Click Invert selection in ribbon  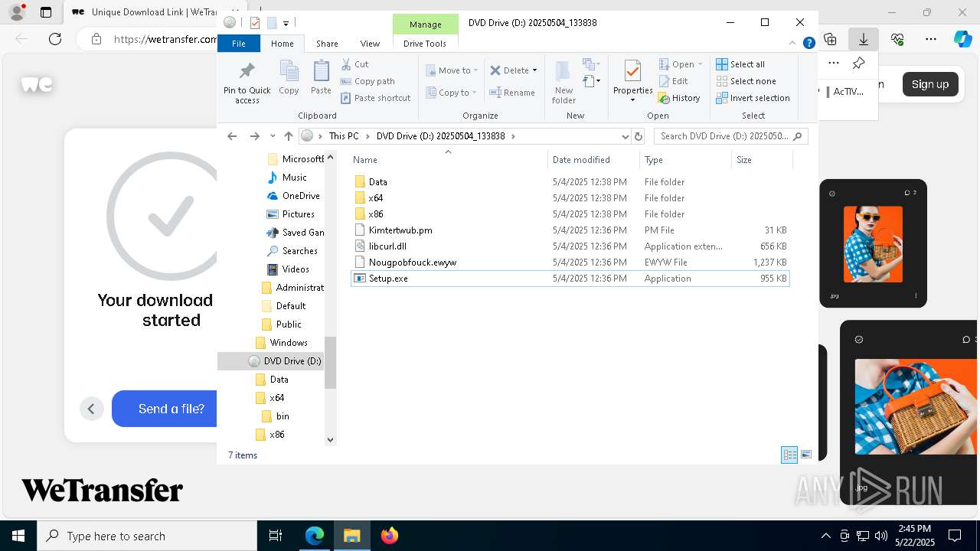click(753, 98)
